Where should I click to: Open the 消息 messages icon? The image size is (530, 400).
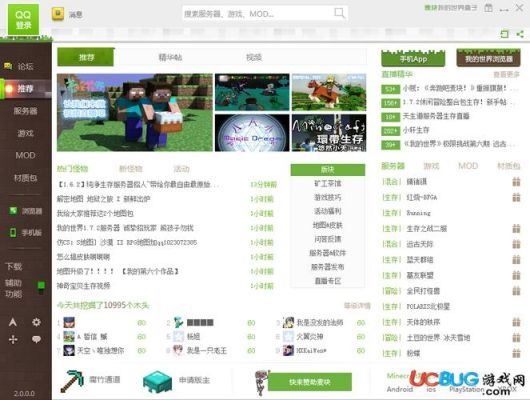58,14
